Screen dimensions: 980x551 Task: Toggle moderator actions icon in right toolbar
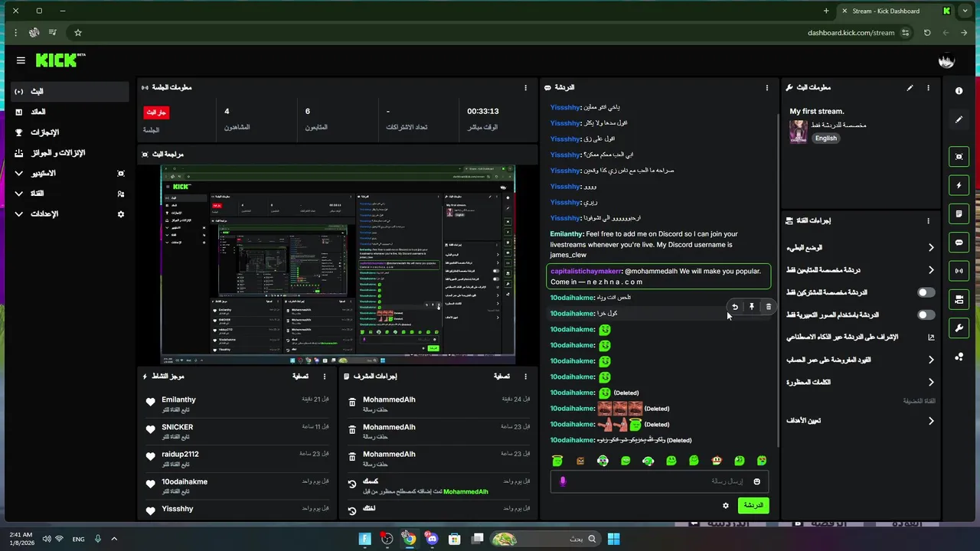959,299
